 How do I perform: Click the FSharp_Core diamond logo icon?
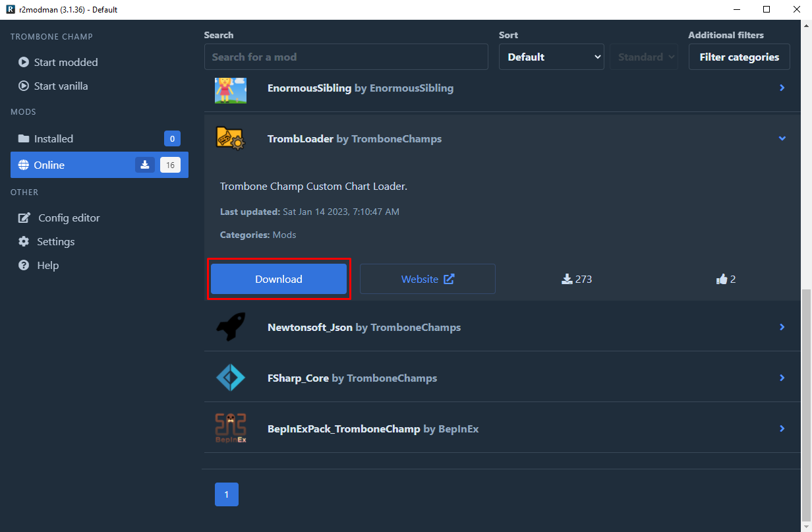tap(231, 378)
